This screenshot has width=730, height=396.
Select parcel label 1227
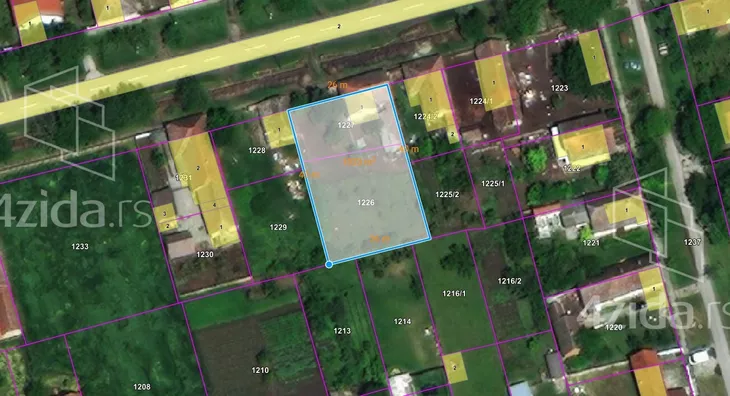coord(346,125)
